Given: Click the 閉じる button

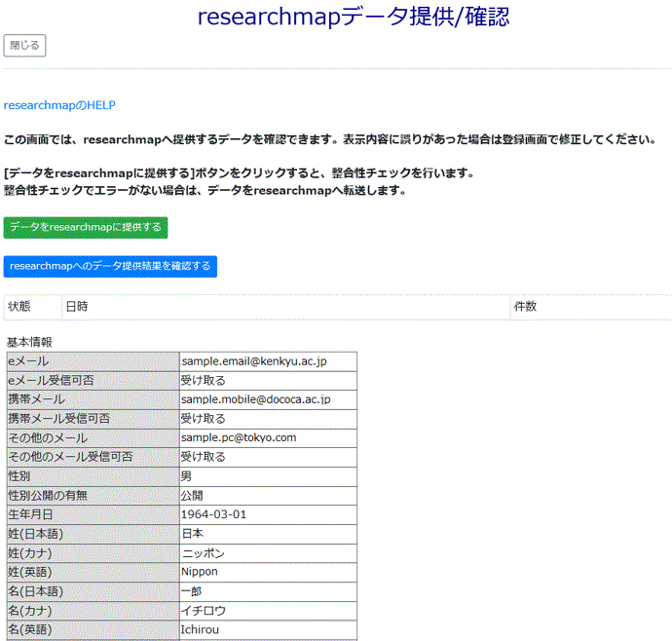Looking at the screenshot, I should click(x=24, y=46).
